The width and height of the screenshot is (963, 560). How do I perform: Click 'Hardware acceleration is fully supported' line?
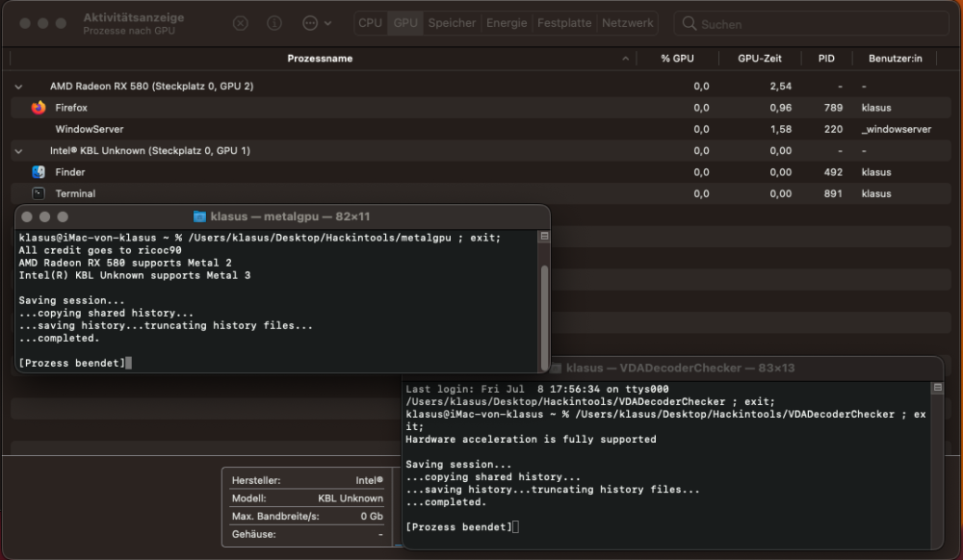[531, 439]
